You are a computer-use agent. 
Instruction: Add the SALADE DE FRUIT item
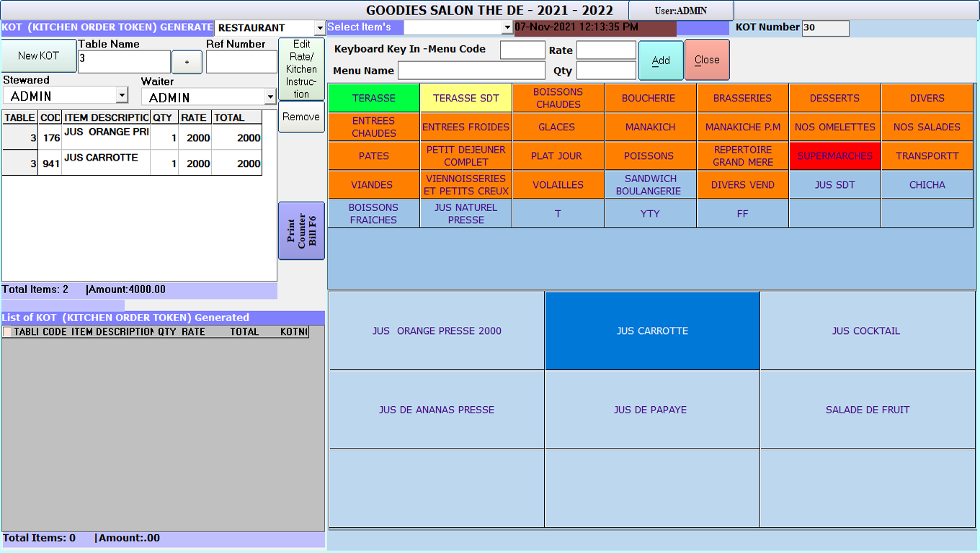[x=867, y=409]
